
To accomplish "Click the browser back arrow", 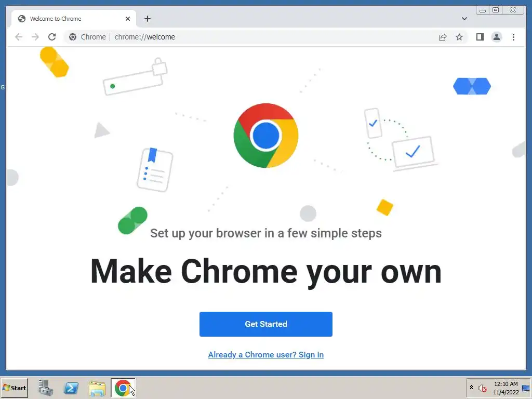I will (x=19, y=37).
